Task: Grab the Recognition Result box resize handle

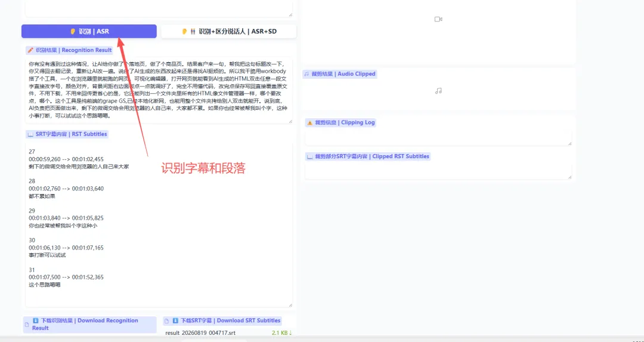Action: pyautogui.click(x=290, y=121)
